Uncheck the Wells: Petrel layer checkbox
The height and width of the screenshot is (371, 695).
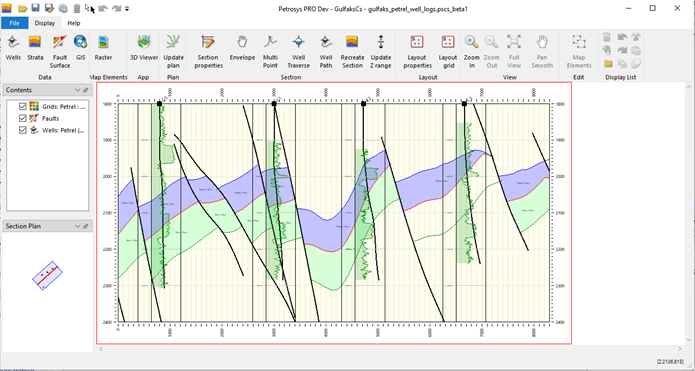(x=23, y=130)
